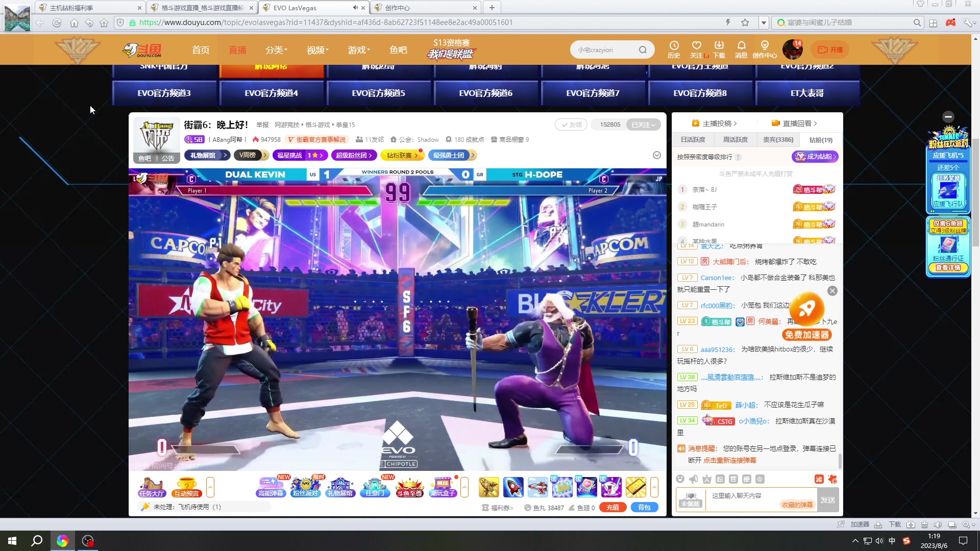Open Windows Start menu
980x551 pixels.
[x=12, y=541]
